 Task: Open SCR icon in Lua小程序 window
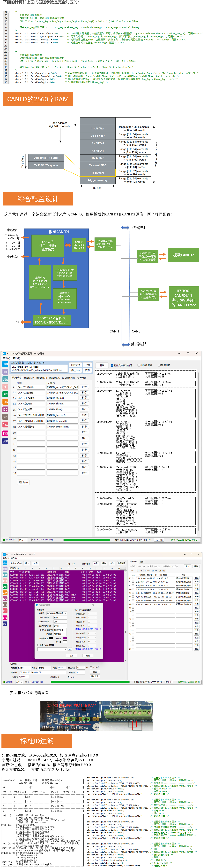pyautogui.click(x=5, y=441)
